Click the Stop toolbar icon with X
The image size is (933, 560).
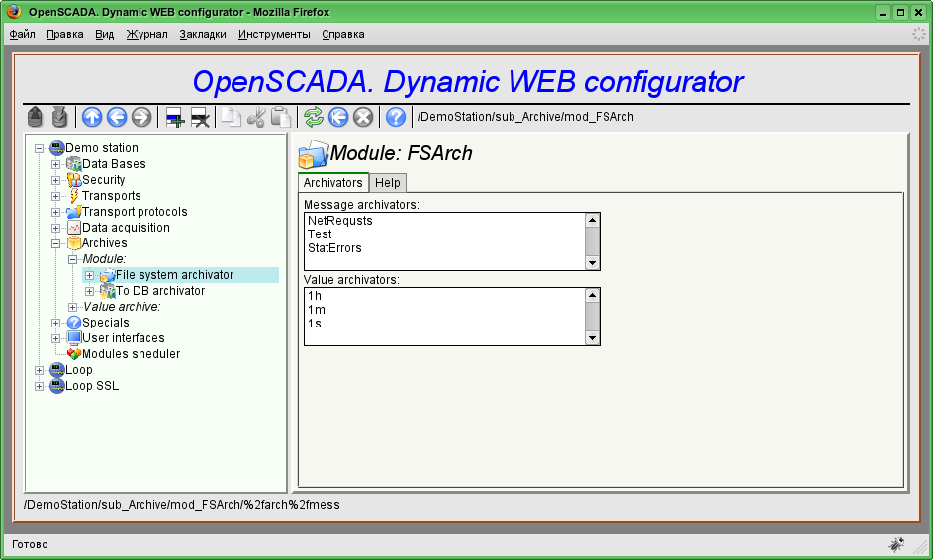point(363,117)
